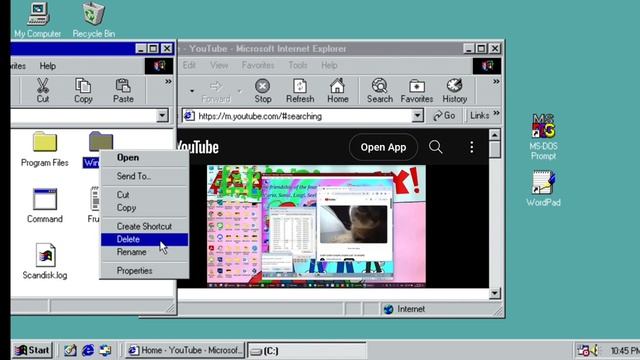
Task: Open the My Computer desktop icon
Action: tap(38, 20)
